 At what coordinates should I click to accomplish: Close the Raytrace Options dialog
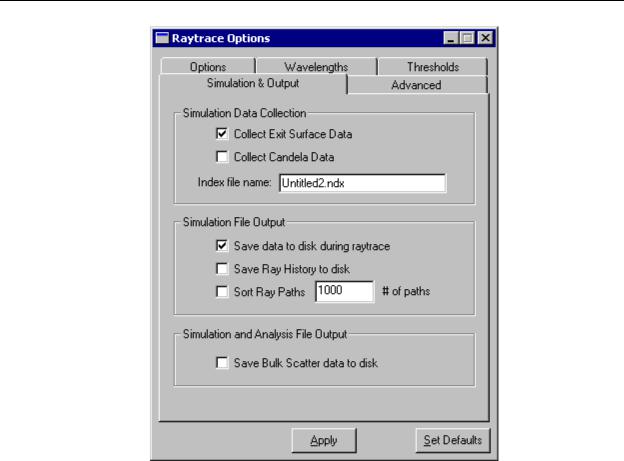485,38
